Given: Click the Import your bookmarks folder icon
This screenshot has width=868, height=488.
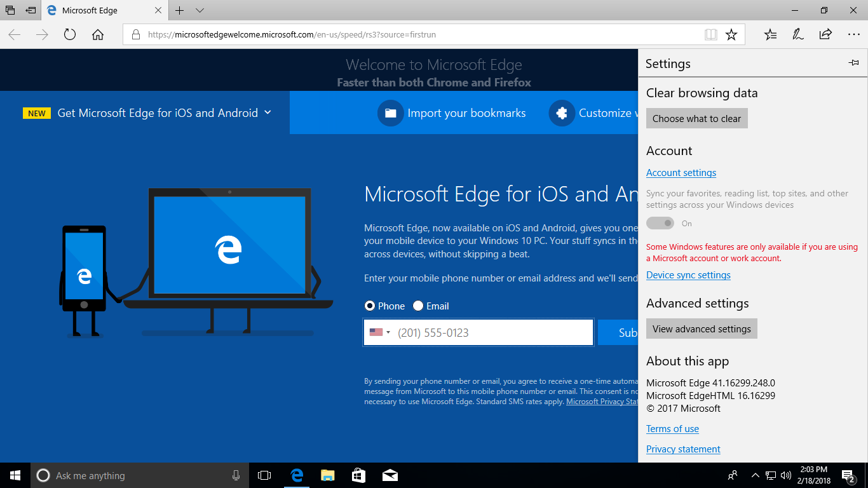Looking at the screenshot, I should click(390, 113).
